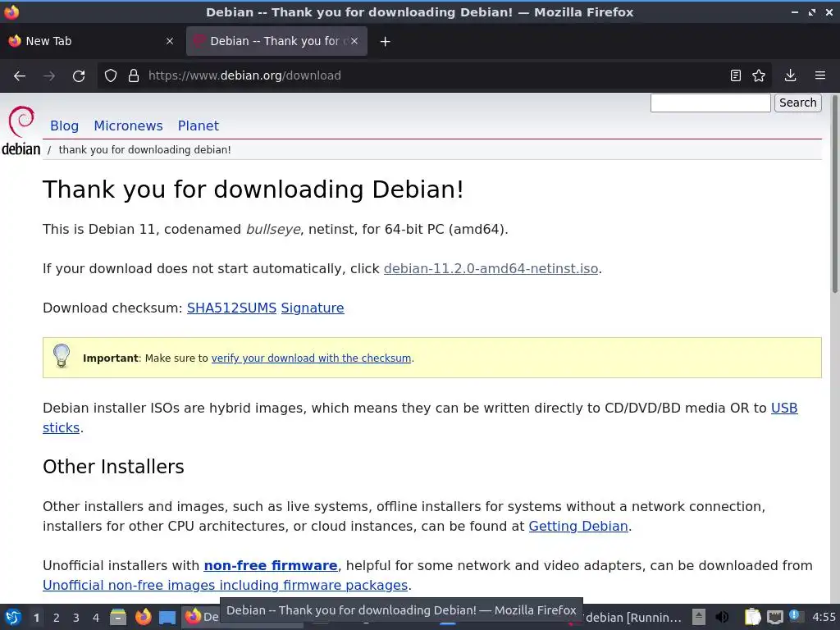
Task: Focus the Debian site search field
Action: pos(710,103)
